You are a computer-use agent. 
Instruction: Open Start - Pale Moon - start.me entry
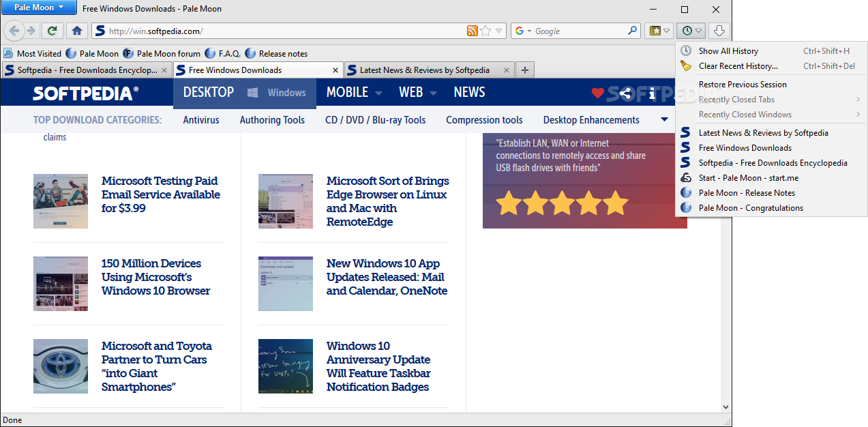771,178
